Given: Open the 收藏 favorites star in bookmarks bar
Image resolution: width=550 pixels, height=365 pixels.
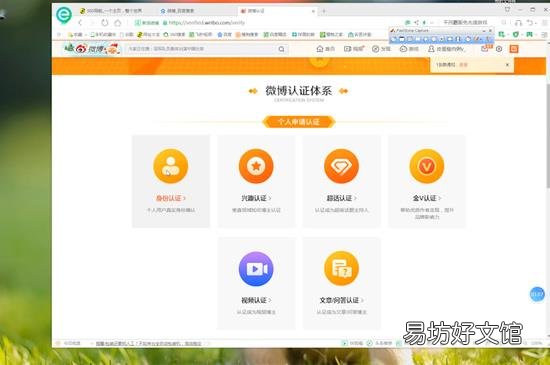Looking at the screenshot, I should point(75,34).
